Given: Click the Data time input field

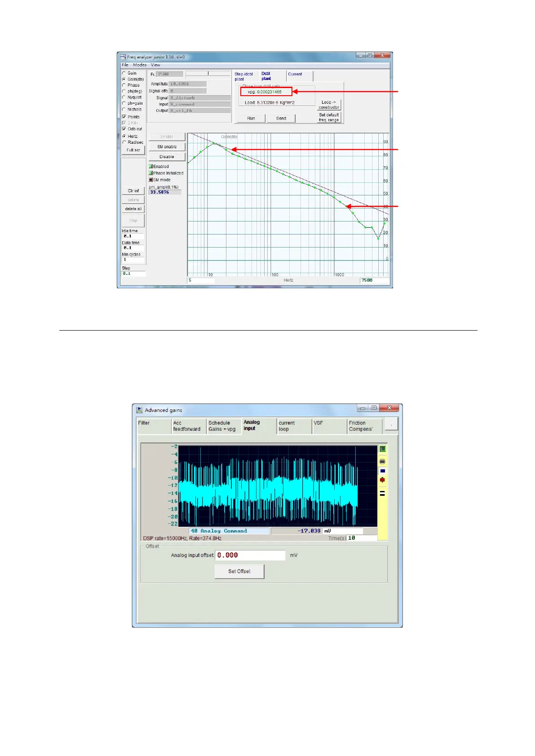Looking at the screenshot, I should coord(133,248).
